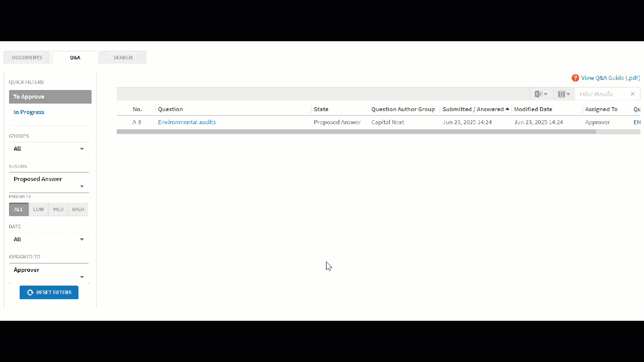Set priority filter to ALL

click(x=19, y=210)
